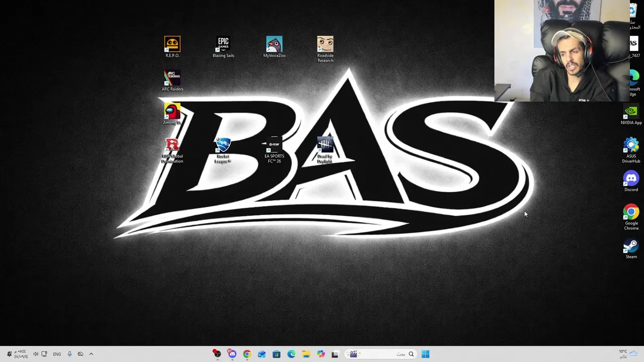Click the microphone tray icon
Viewport: 644px width, 362px height.
69,354
